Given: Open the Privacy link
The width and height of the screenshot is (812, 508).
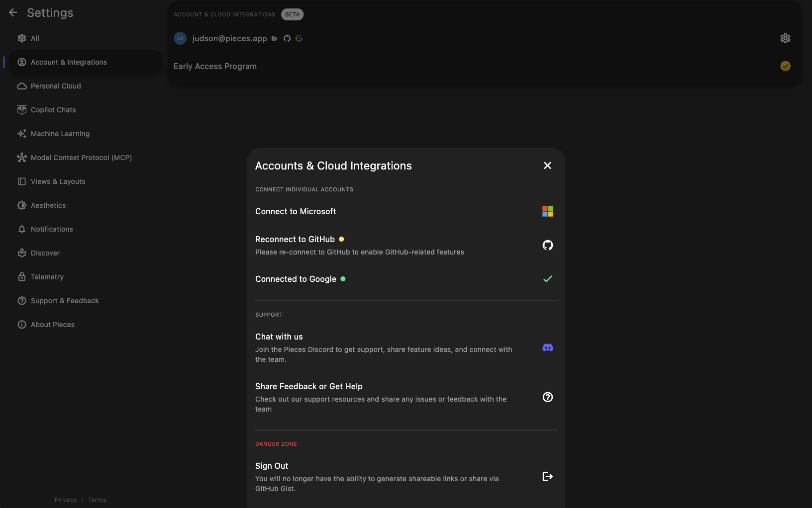Looking at the screenshot, I should pyautogui.click(x=66, y=500).
